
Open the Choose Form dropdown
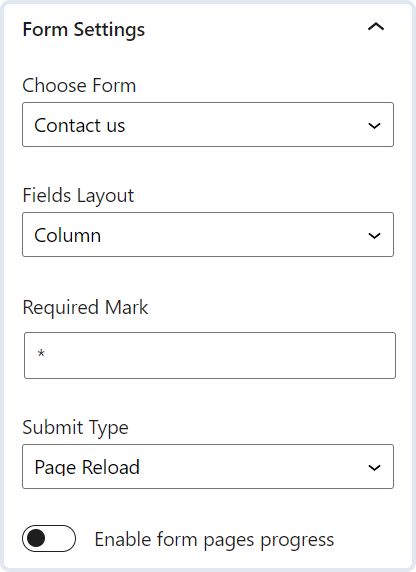point(208,125)
